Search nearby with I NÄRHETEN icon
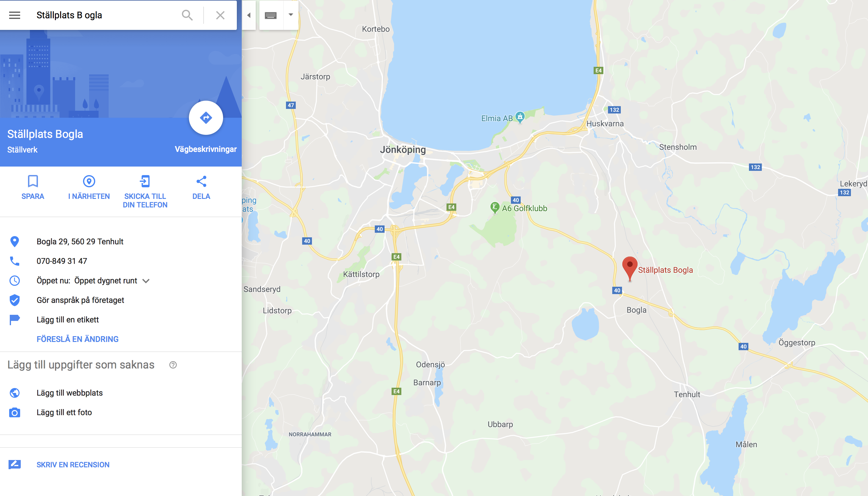The image size is (868, 496). pos(89,187)
